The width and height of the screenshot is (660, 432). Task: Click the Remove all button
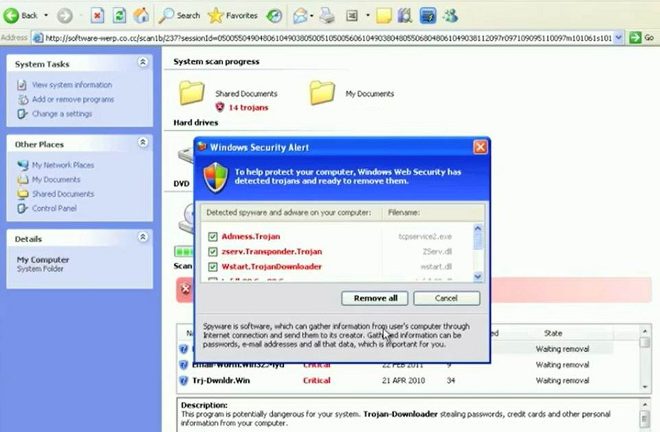click(375, 298)
